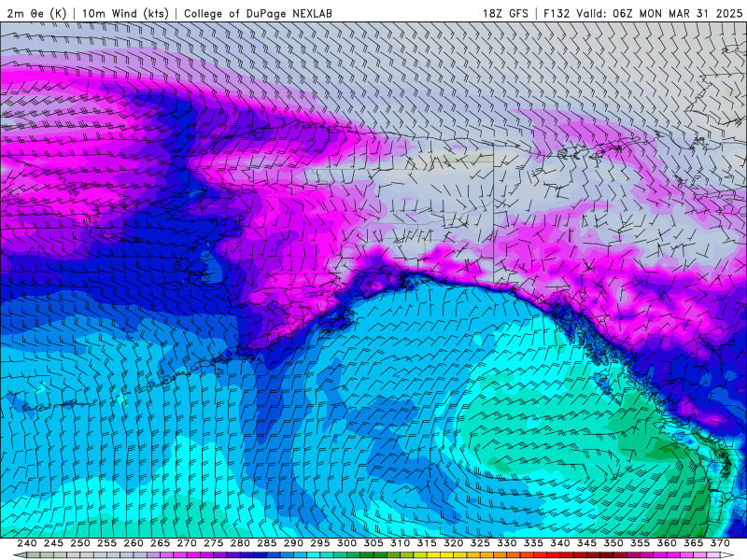This screenshot has height=560, width=747.
Task: Click the 340 scale label
Action: click(x=560, y=543)
